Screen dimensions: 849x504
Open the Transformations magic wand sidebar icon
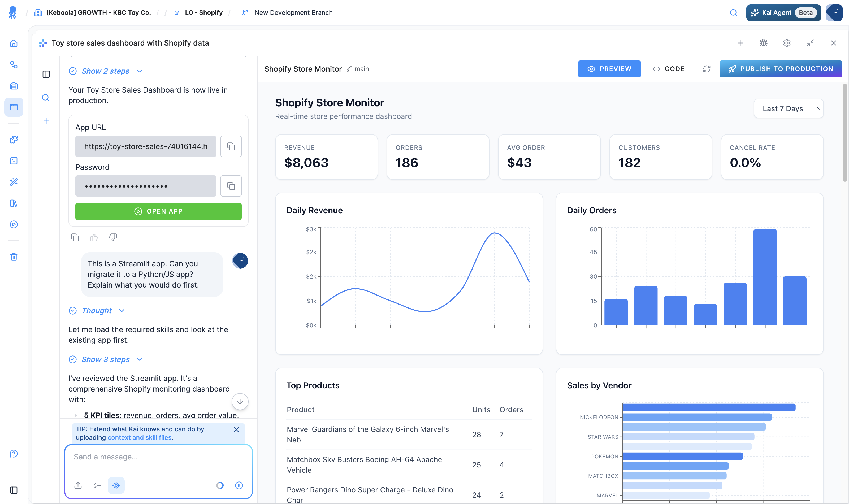pyautogui.click(x=14, y=182)
